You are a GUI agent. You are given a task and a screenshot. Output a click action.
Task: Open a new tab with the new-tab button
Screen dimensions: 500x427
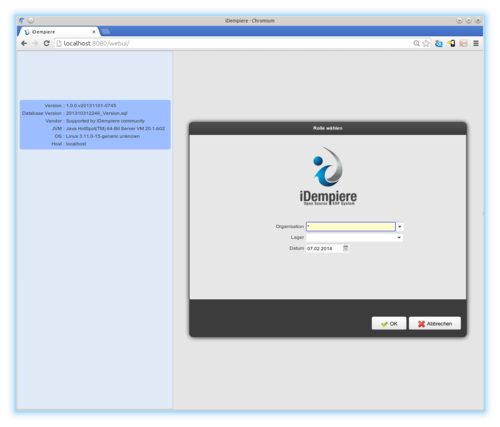click(106, 31)
